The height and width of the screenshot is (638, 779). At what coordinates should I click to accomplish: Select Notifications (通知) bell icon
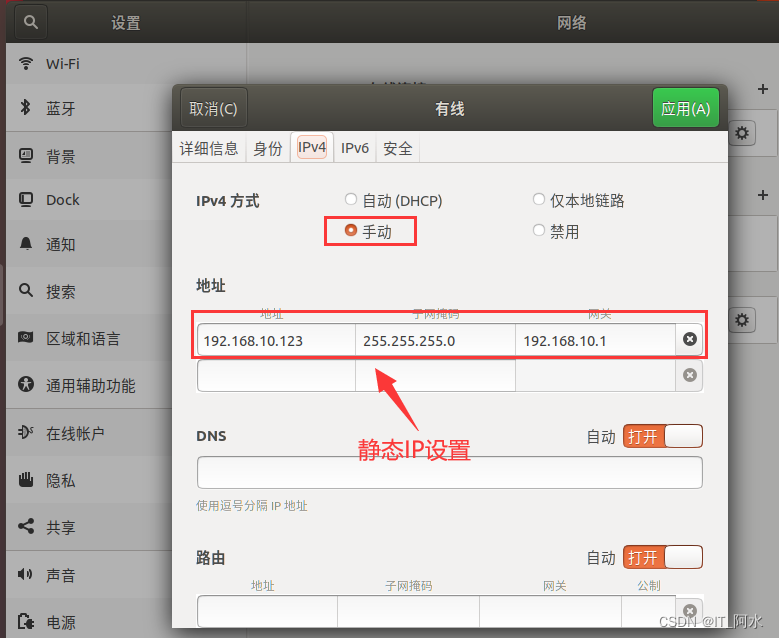[x=26, y=244]
